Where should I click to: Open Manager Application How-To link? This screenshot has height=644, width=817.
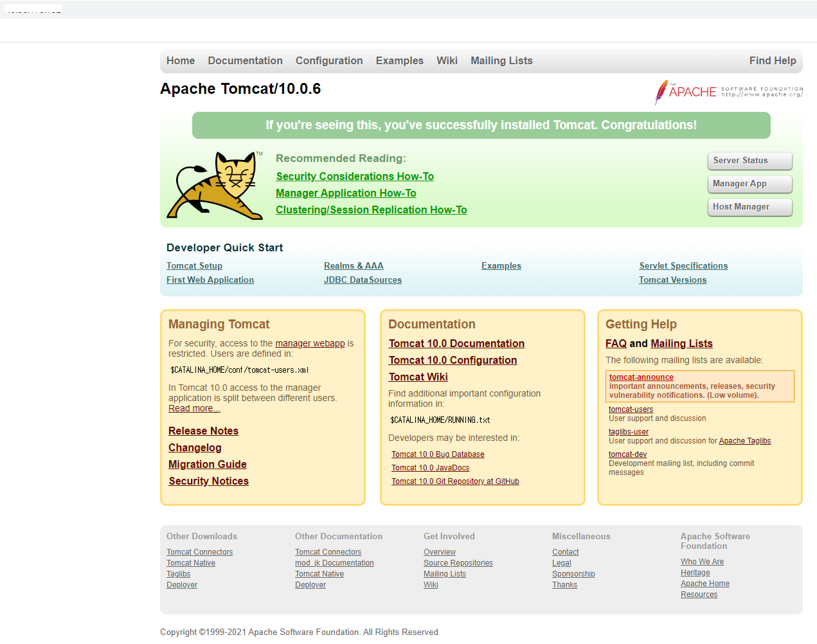(x=346, y=193)
